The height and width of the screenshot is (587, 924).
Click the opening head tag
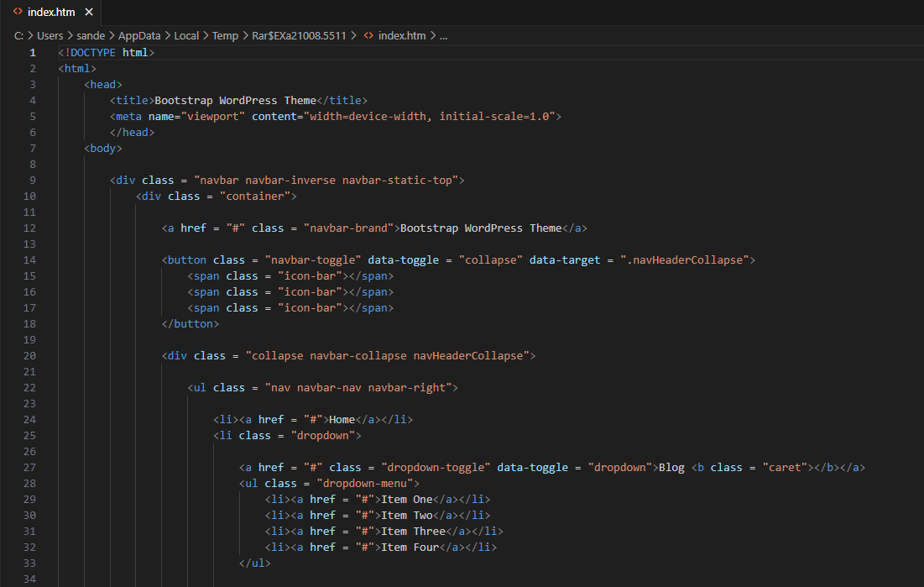(x=103, y=84)
